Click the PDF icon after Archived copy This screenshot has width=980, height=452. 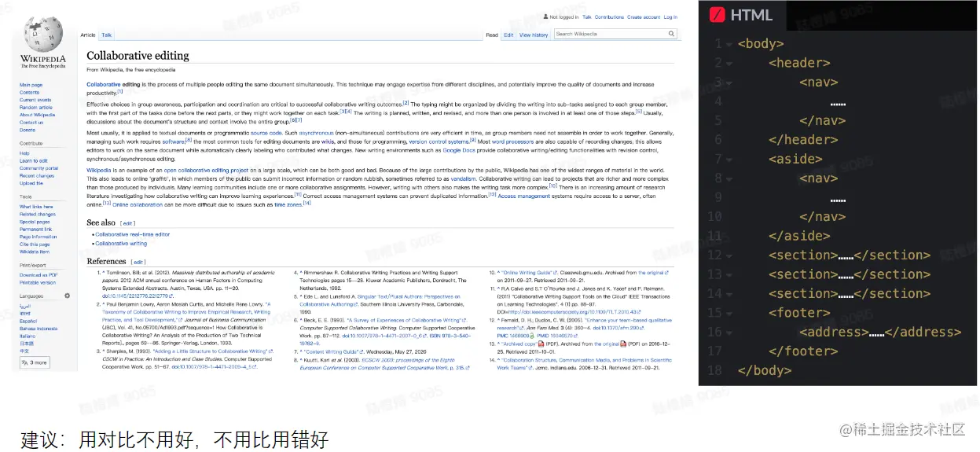click(x=541, y=344)
